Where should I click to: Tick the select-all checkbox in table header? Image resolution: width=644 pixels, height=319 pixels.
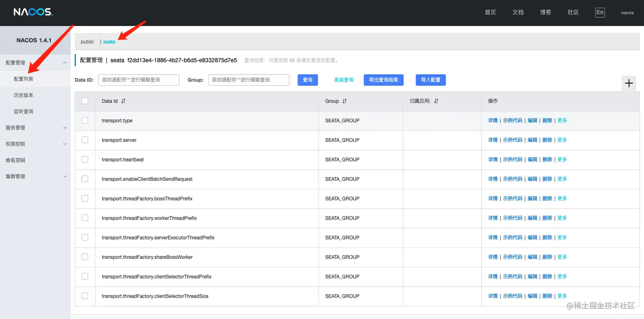point(85,101)
